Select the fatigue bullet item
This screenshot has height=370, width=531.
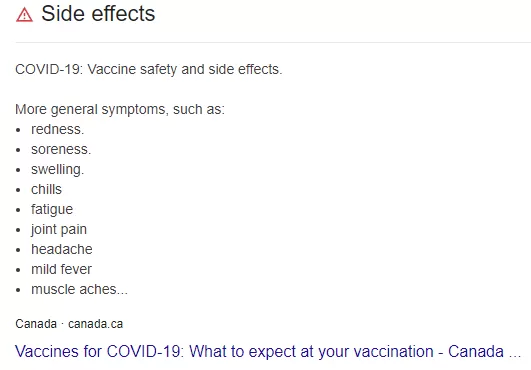pyautogui.click(x=52, y=210)
